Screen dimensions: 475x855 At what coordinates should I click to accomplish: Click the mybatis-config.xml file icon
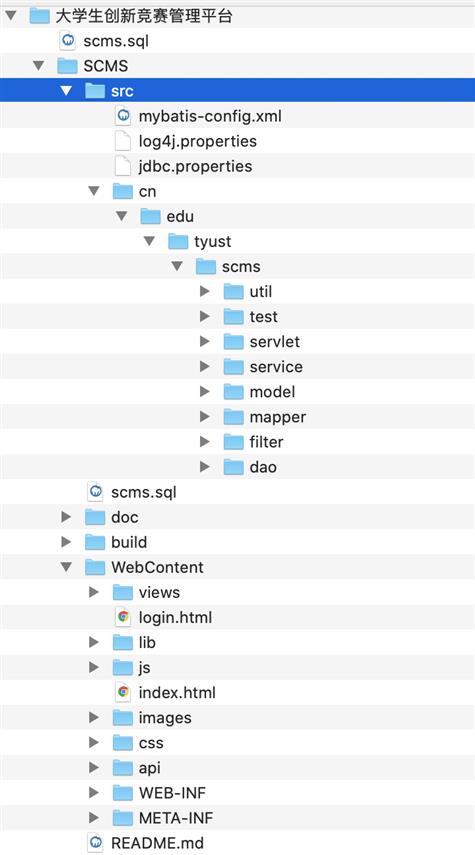pos(123,116)
